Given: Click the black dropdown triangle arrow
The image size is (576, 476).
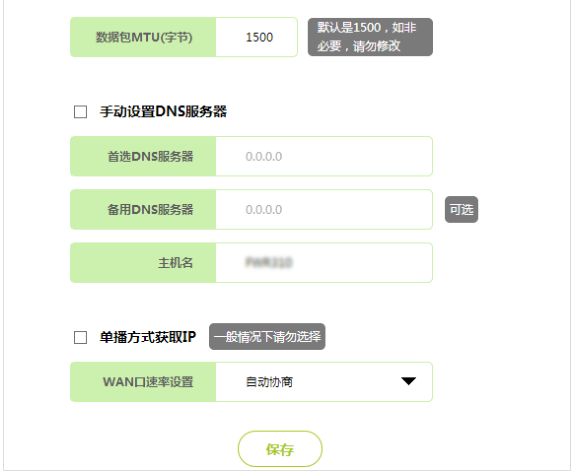Looking at the screenshot, I should tap(408, 381).
